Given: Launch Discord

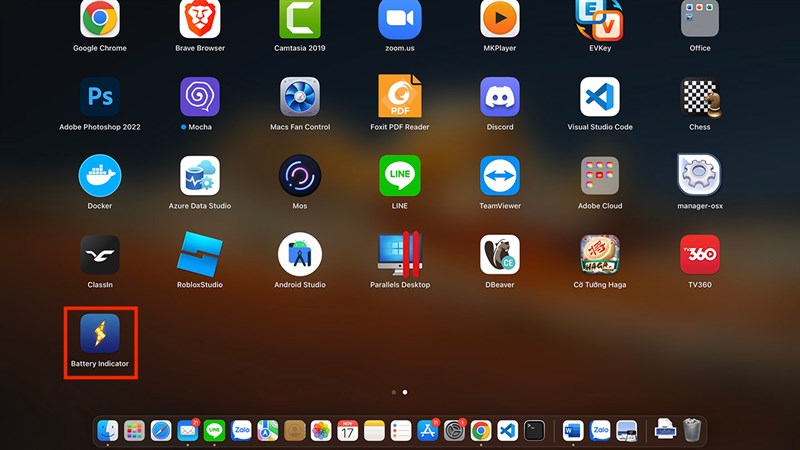Looking at the screenshot, I should click(500, 97).
